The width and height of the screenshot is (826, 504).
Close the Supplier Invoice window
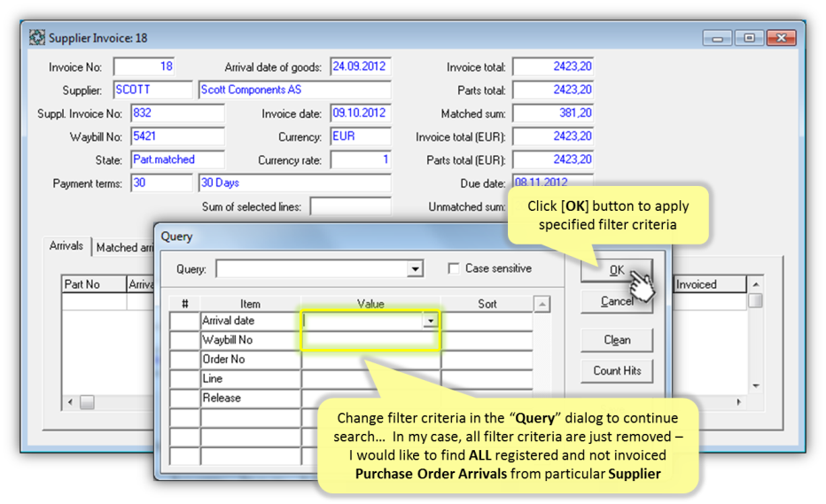[781, 38]
